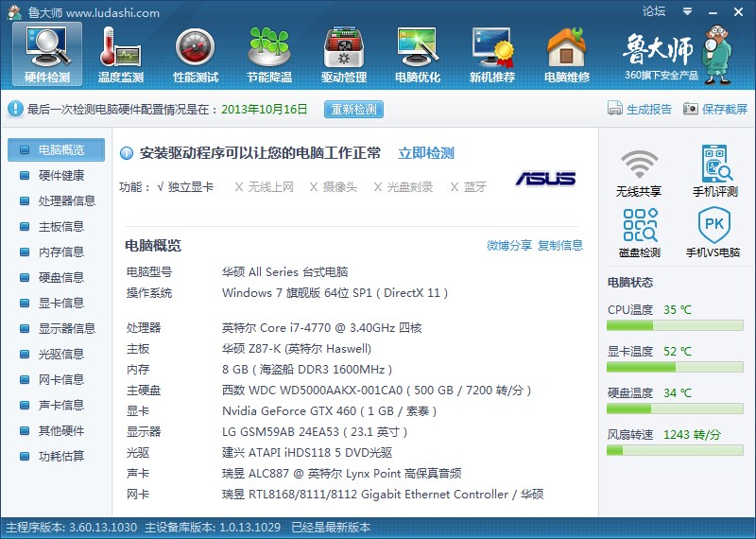Launch 手机评测 phone benchmark tool
Viewport: 756px width, 539px height.
pyautogui.click(x=715, y=171)
